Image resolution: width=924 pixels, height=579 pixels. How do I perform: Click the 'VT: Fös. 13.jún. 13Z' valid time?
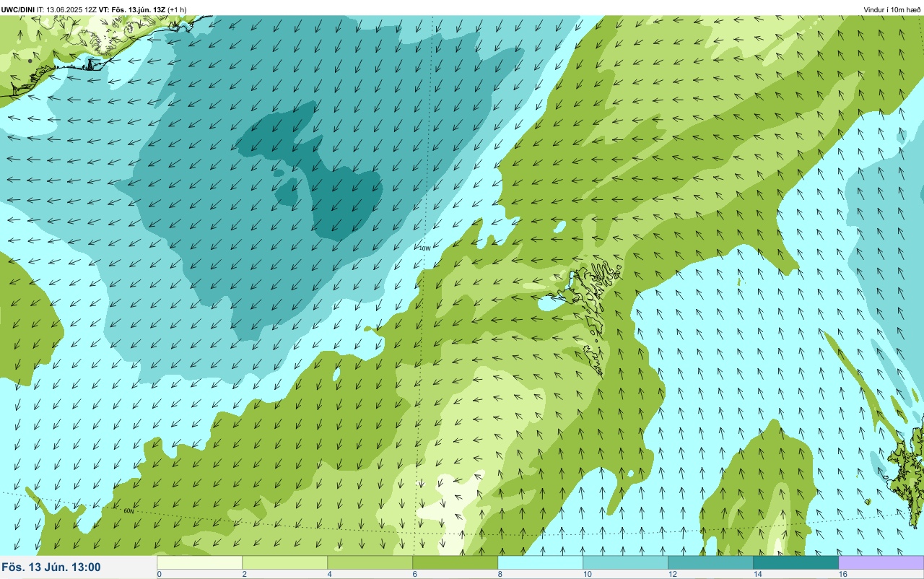[x=132, y=9]
